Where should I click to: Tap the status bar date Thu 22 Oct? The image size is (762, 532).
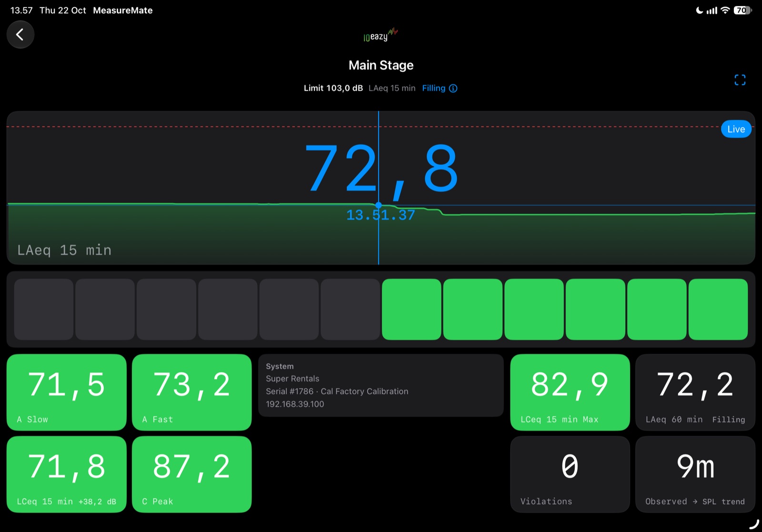coord(63,10)
